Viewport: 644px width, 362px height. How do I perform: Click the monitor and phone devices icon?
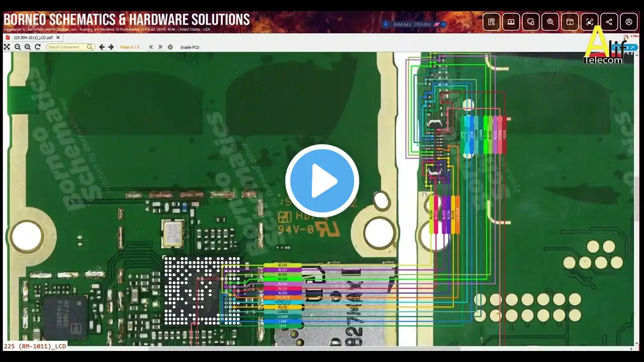531,22
